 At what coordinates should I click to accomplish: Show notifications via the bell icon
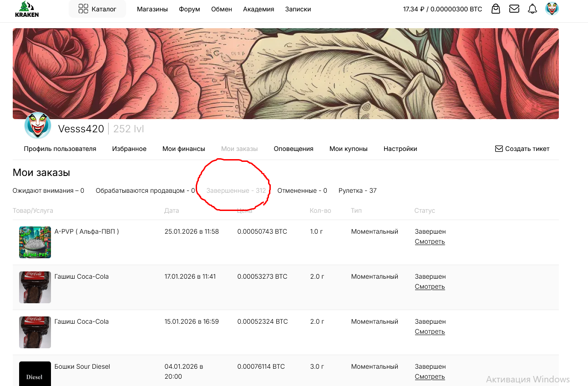[532, 9]
